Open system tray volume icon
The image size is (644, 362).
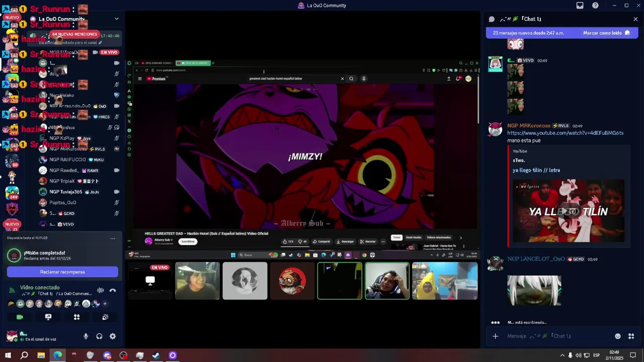[578, 355]
